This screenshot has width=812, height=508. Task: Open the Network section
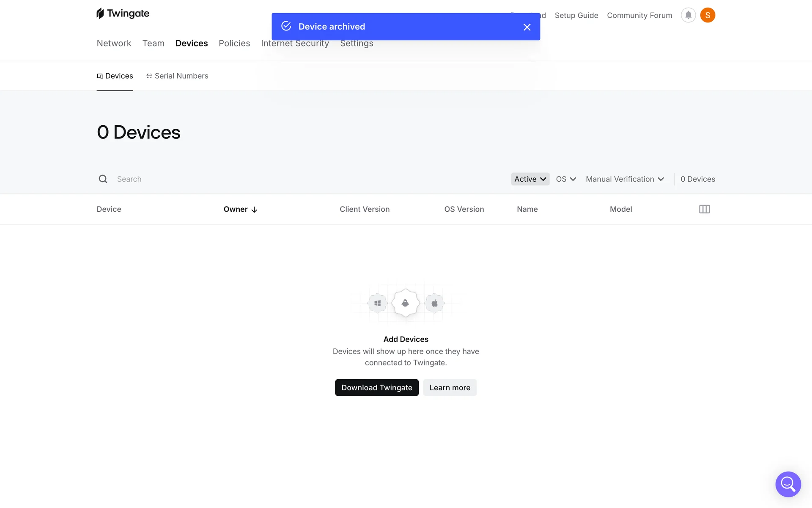tap(114, 43)
